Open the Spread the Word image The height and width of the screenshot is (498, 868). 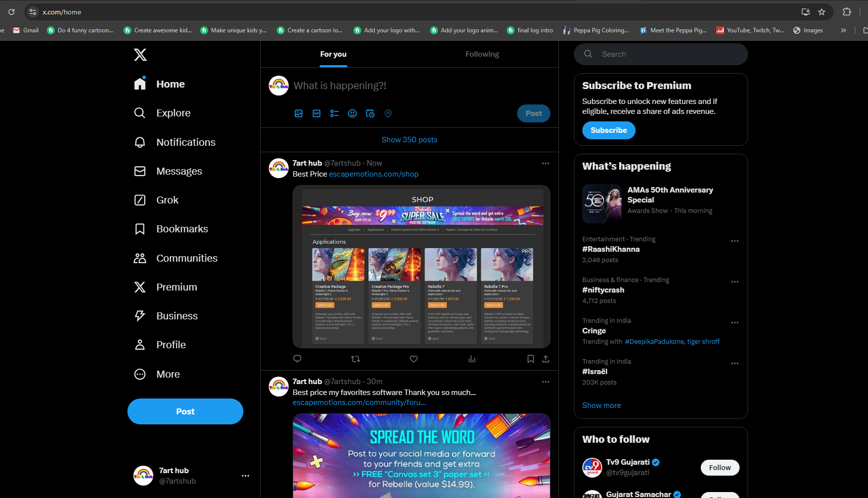pos(422,456)
